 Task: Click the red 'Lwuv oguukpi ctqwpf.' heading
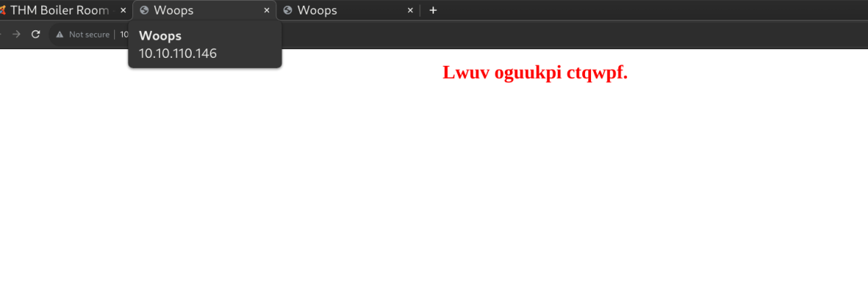click(x=535, y=72)
